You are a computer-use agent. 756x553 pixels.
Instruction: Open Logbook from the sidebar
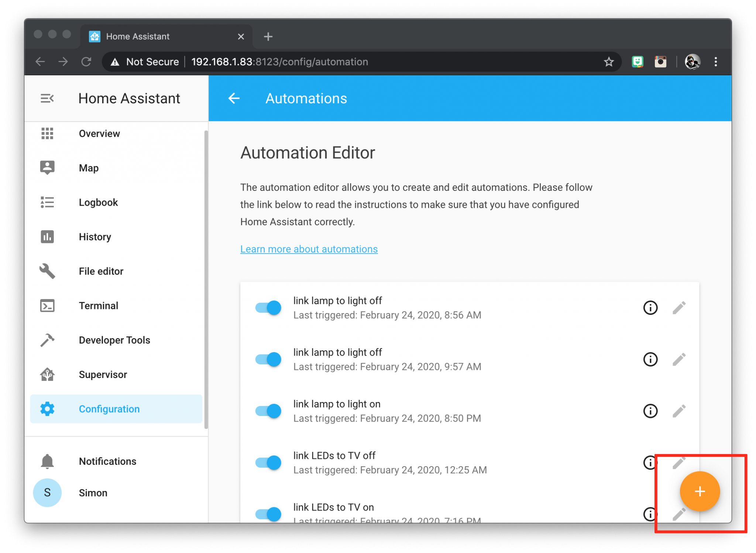point(98,202)
